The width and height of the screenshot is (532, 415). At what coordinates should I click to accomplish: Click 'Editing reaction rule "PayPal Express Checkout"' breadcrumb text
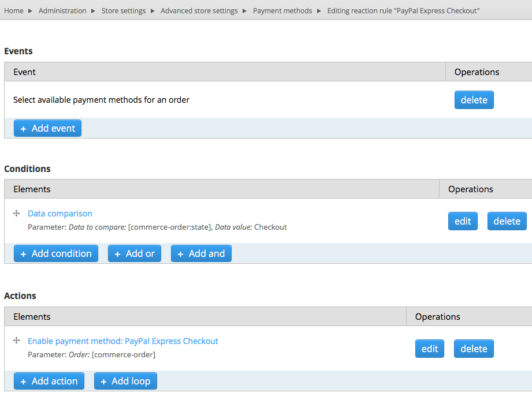(403, 11)
